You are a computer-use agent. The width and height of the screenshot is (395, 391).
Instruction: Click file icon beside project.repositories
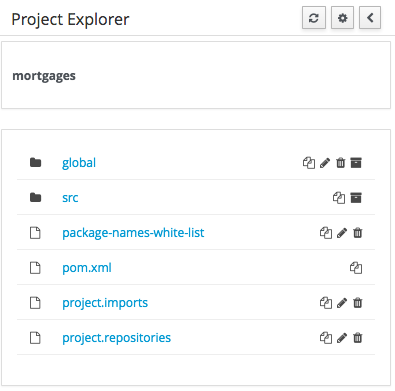coord(35,338)
